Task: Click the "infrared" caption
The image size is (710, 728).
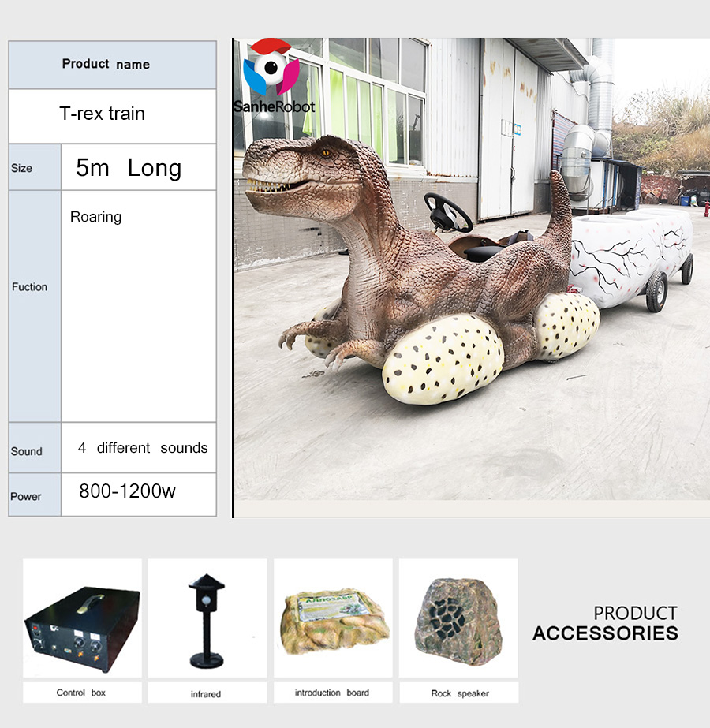Action: (x=206, y=693)
